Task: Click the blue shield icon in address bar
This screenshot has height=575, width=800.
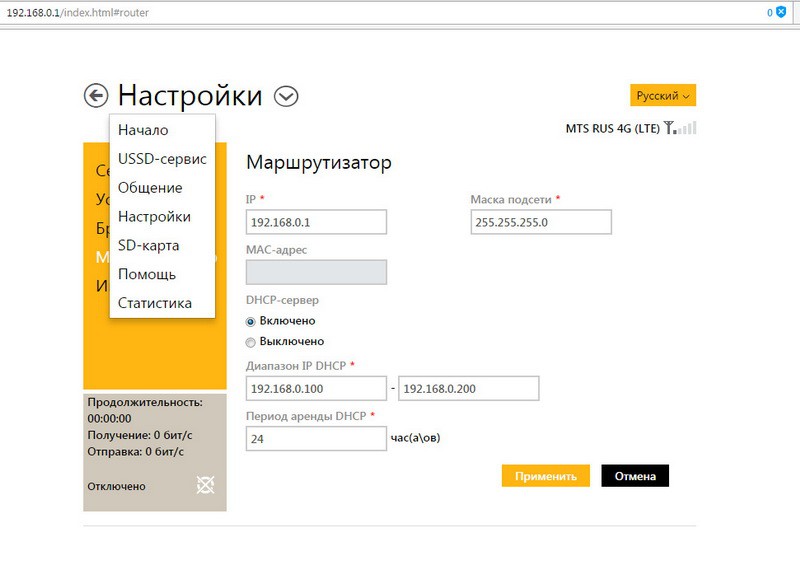Action: [781, 12]
